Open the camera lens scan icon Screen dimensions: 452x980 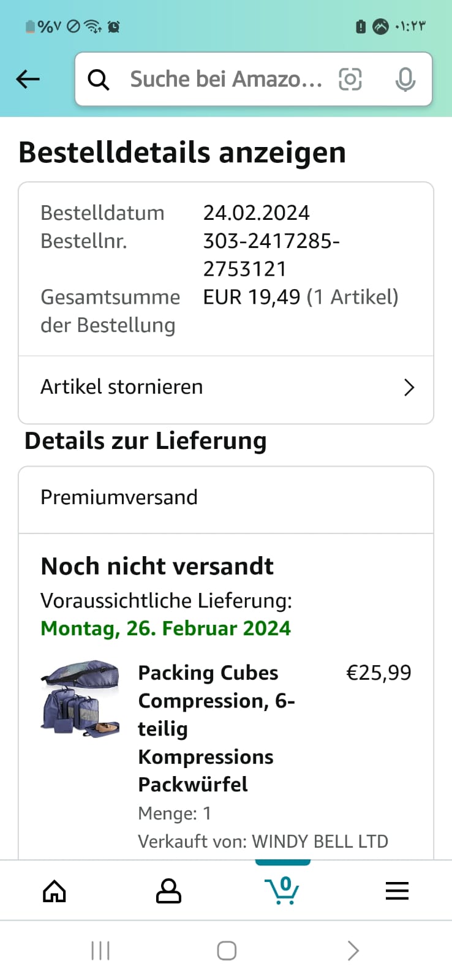(x=350, y=79)
